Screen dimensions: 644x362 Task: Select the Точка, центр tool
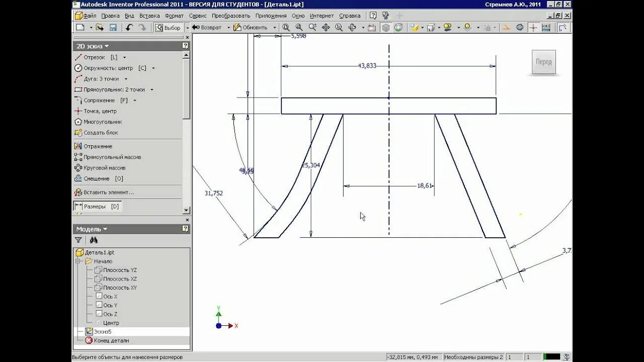pos(96,111)
